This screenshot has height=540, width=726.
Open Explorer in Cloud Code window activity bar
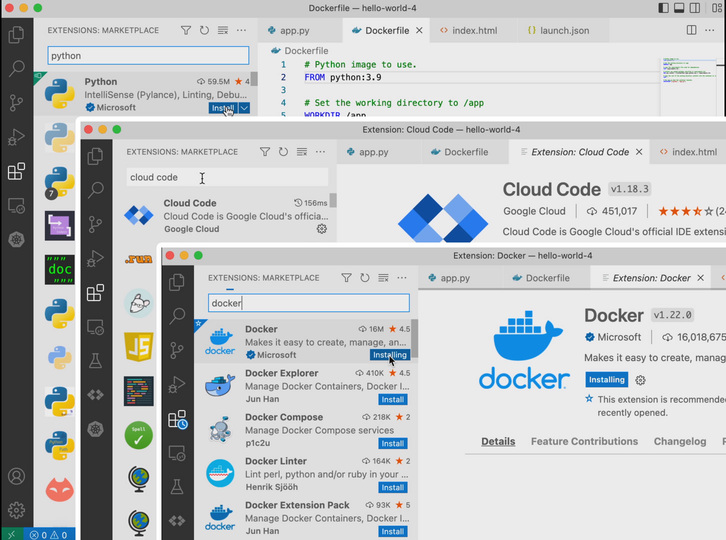(95, 156)
